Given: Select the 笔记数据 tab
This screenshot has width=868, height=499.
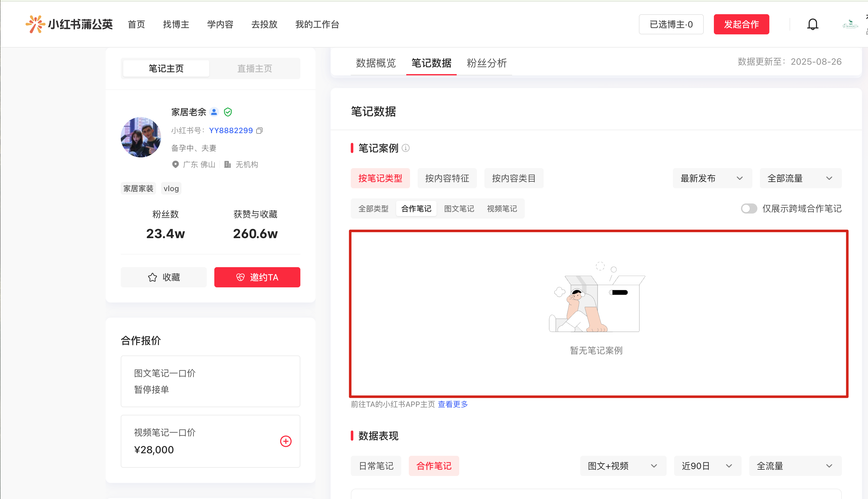Looking at the screenshot, I should [431, 63].
